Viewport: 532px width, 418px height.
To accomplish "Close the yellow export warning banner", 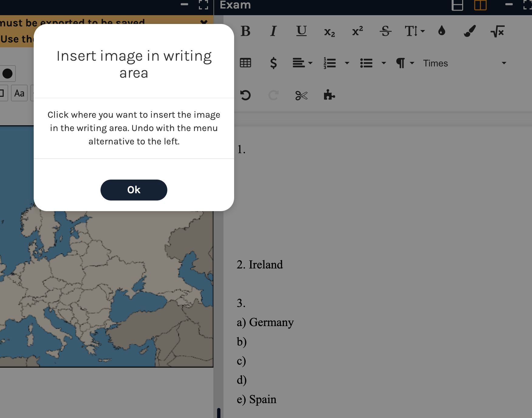I will (x=204, y=22).
